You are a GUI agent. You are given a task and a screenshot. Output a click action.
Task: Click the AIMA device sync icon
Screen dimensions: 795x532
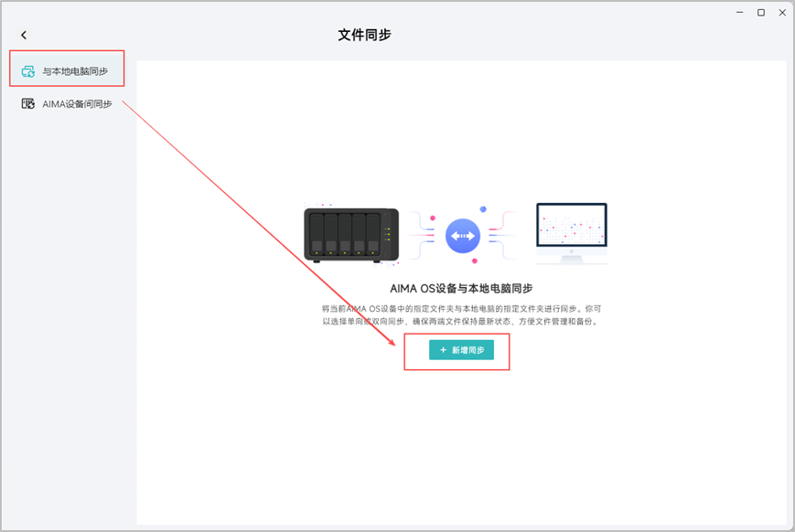pyautogui.click(x=27, y=104)
